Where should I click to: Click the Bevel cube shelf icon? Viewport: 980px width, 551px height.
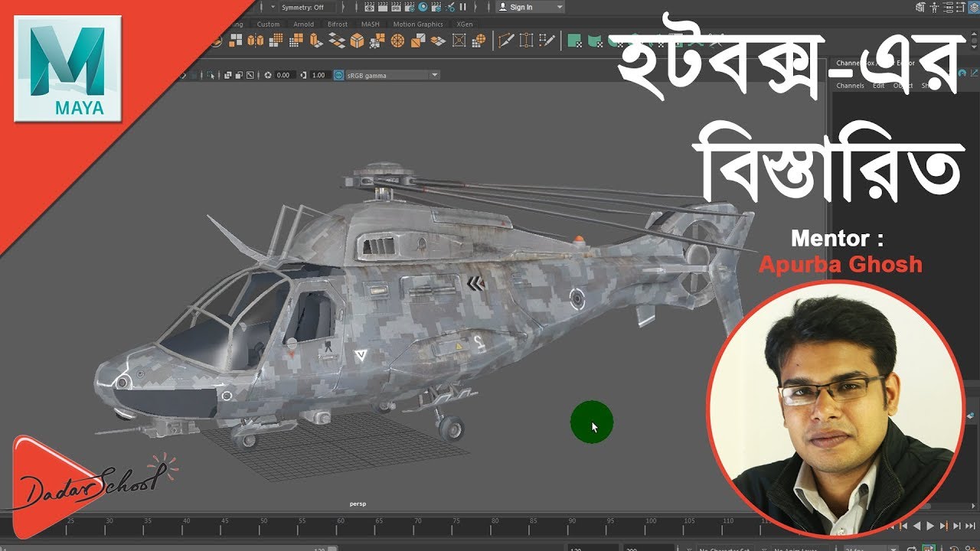[357, 40]
